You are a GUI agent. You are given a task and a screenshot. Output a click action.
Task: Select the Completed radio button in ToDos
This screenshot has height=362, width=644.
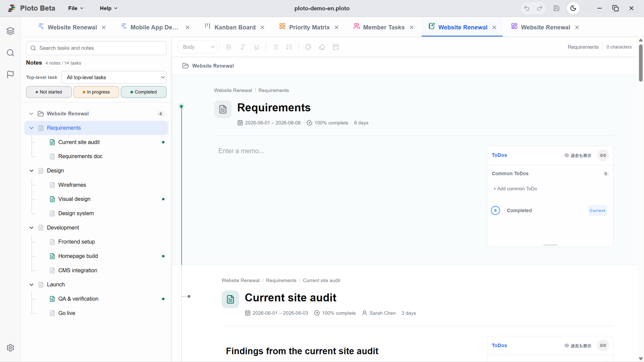496,210
